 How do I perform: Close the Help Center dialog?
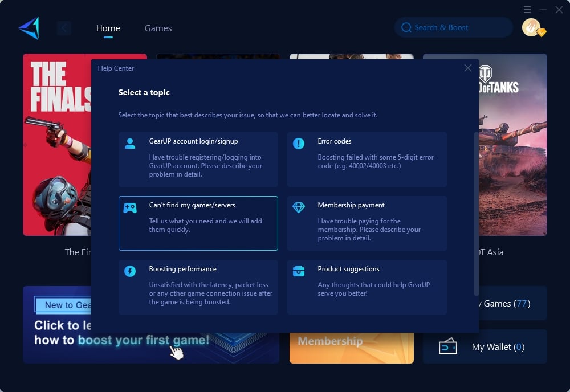pos(468,68)
